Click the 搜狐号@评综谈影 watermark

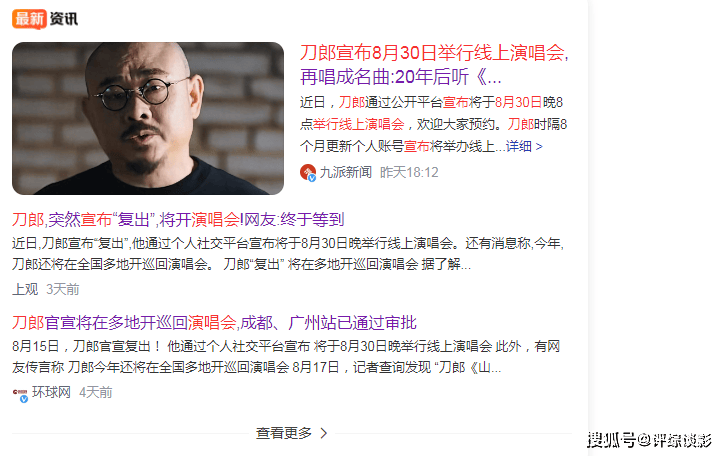(649, 440)
